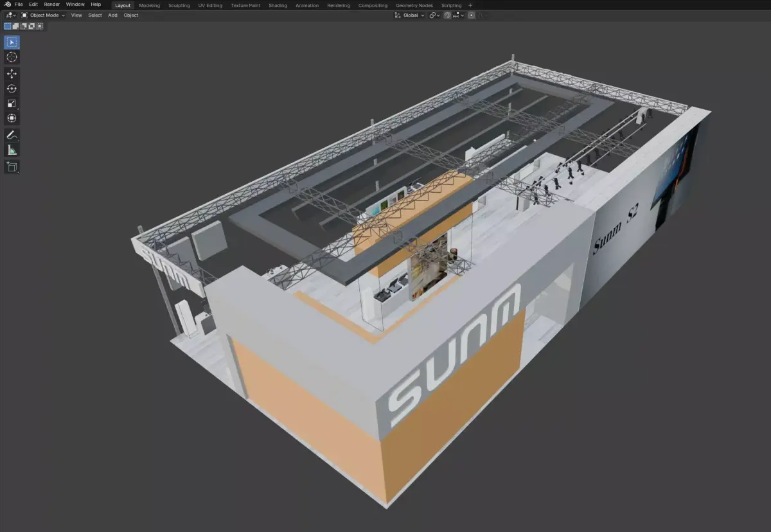Image resolution: width=771 pixels, height=532 pixels.
Task: Open Global transform orientation dropdown
Action: (410, 15)
